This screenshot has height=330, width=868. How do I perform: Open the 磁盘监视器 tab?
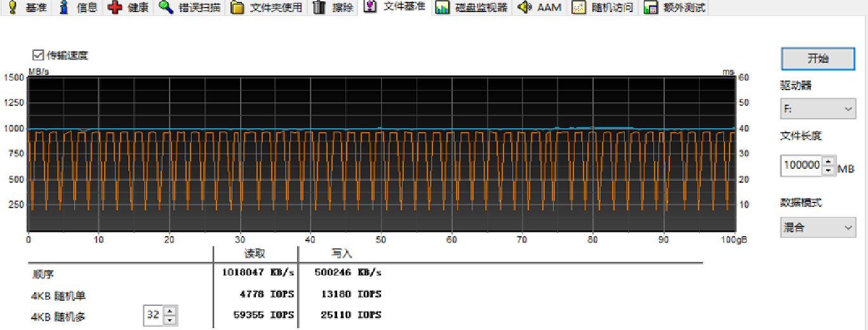[472, 8]
